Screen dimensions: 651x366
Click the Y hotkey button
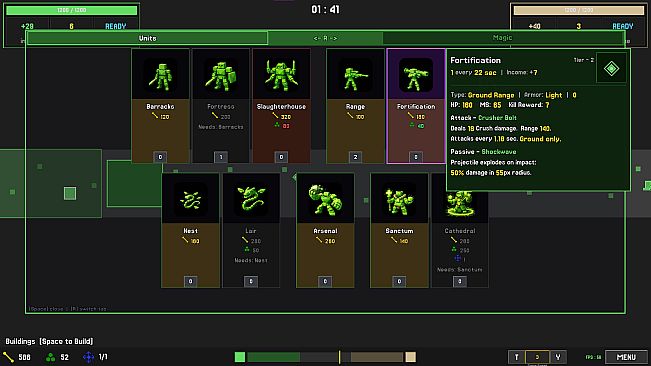[x=558, y=357]
